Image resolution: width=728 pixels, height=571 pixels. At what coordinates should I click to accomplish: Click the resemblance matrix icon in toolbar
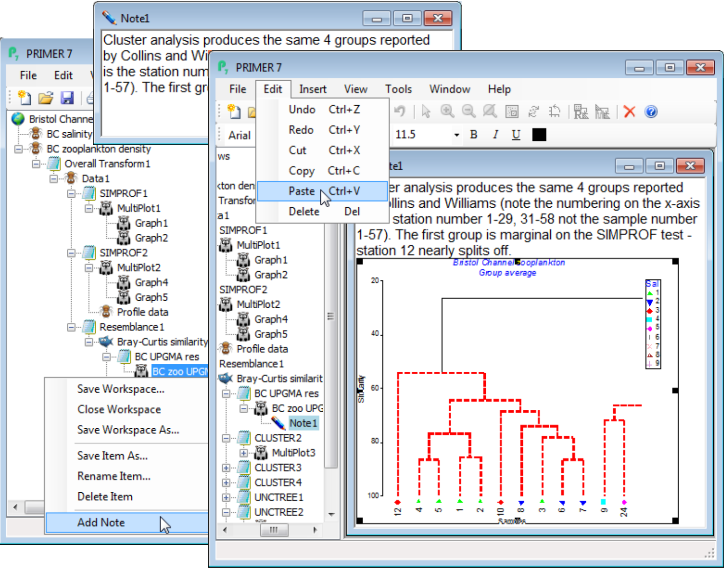(581, 112)
